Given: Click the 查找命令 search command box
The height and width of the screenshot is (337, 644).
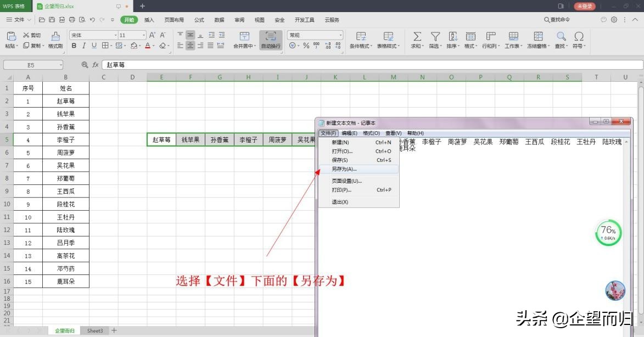Looking at the screenshot, I should coord(557,19).
